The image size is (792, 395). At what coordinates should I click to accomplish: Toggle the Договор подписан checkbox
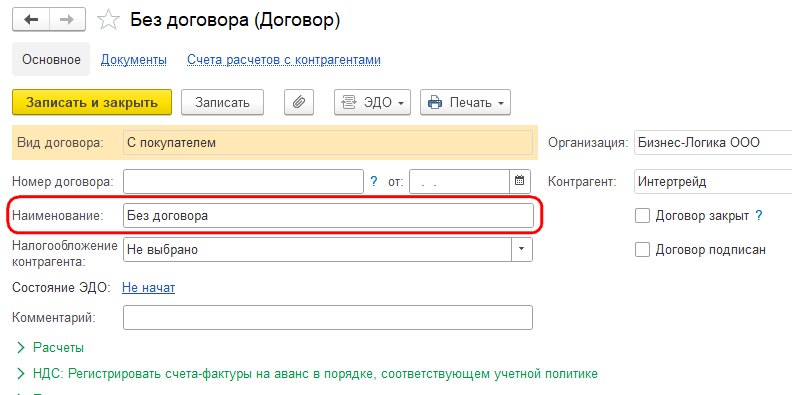point(642,250)
